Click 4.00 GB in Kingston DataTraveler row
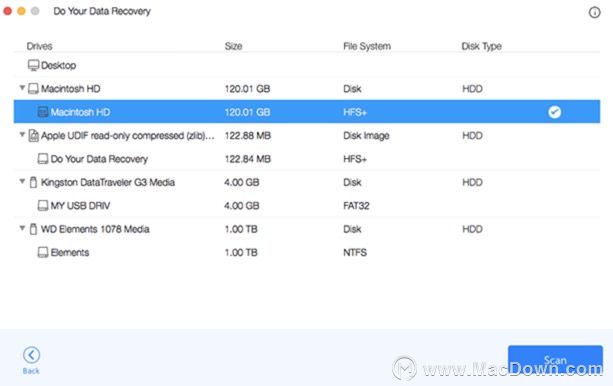Image resolution: width=613 pixels, height=386 pixels. point(242,182)
